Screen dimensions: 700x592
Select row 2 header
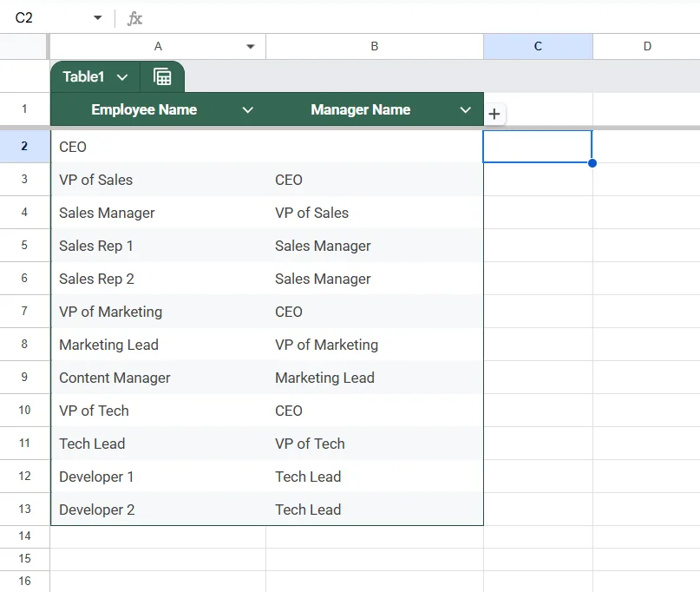pos(24,146)
